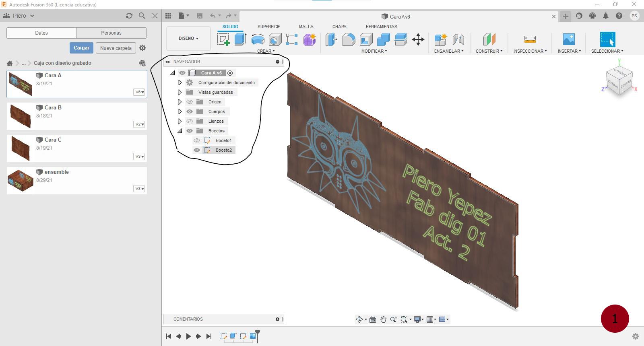Open the help menu icon
Image resolution: width=644 pixels, height=346 pixels.
tap(619, 16)
